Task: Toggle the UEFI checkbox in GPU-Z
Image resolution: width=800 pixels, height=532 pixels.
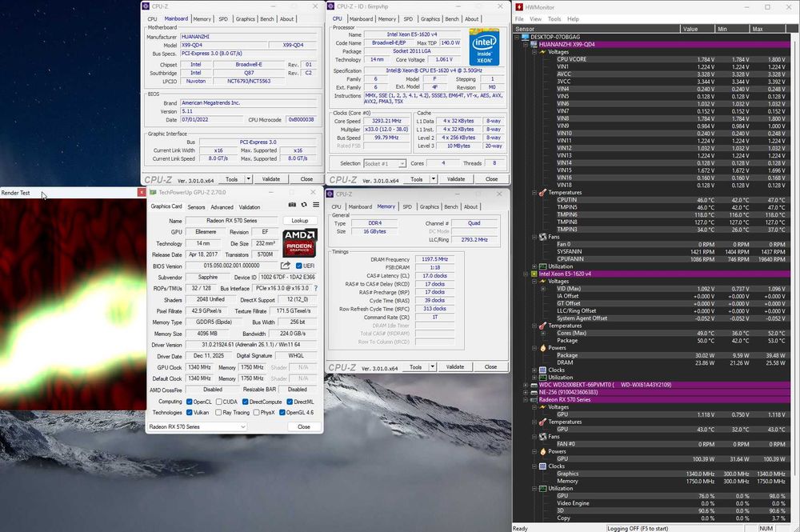Action: click(x=298, y=266)
